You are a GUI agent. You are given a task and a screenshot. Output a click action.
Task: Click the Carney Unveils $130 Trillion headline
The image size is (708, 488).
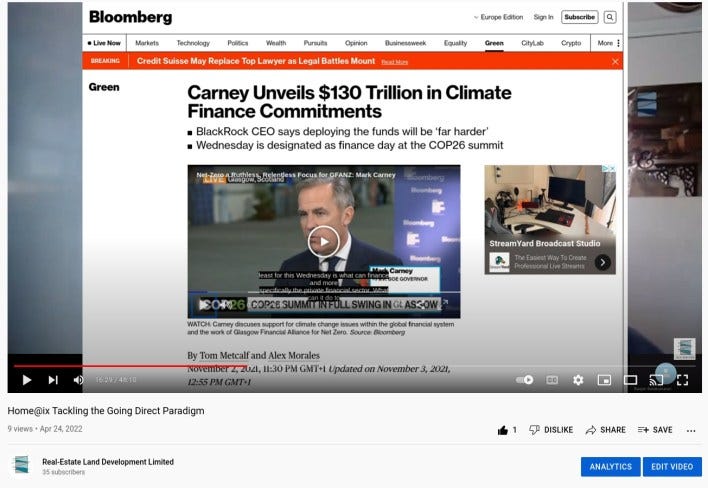[x=349, y=102]
